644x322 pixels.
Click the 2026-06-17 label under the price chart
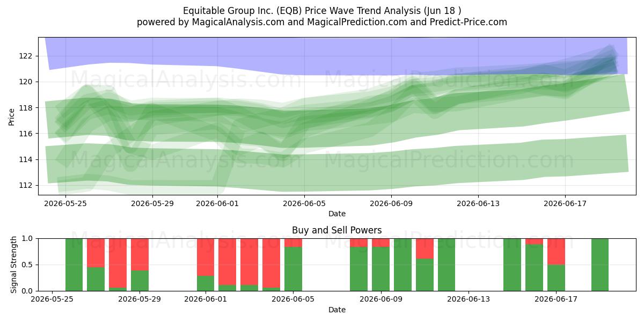point(565,203)
